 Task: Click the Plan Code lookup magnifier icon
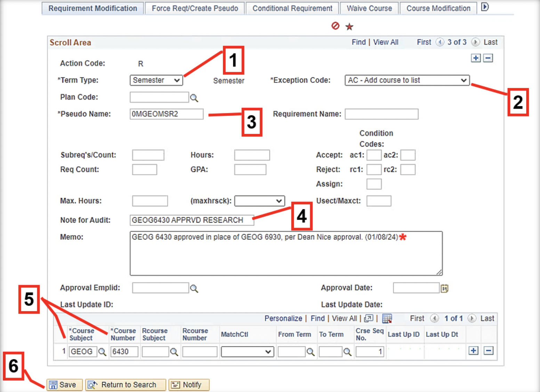(194, 98)
